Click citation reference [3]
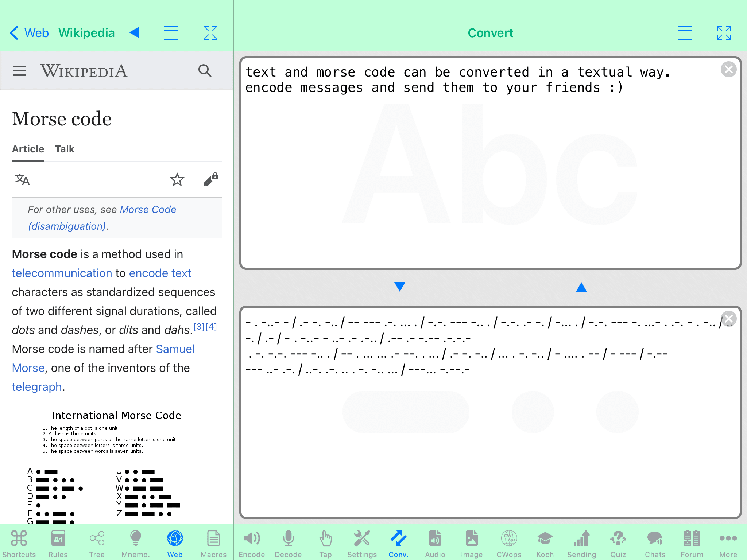The width and height of the screenshot is (747, 560). [x=199, y=327]
